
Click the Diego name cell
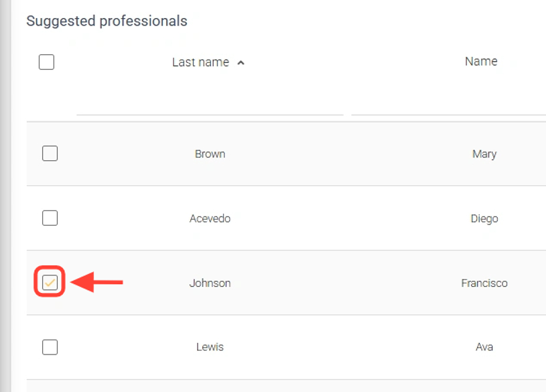[484, 218]
